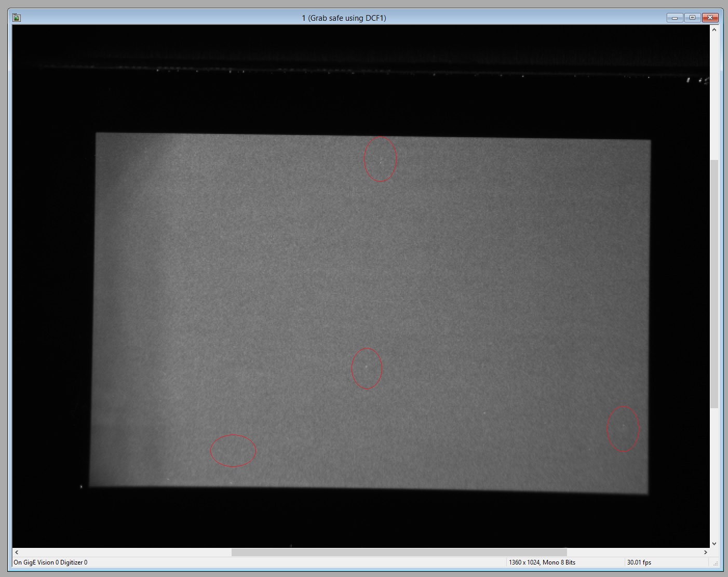Minimize the Grab safe using DCF1 window
This screenshot has width=728, height=577.
675,18
